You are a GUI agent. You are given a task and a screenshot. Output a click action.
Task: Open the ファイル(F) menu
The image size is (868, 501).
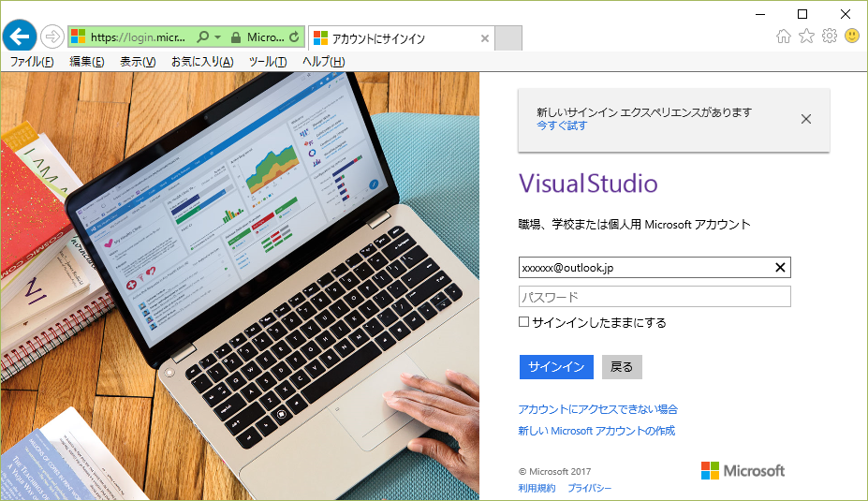pos(32,62)
